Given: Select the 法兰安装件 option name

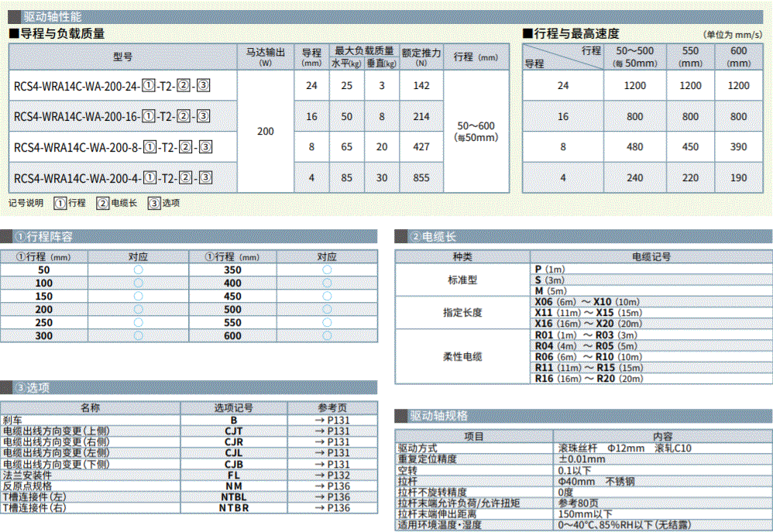Looking at the screenshot, I should (x=27, y=475).
